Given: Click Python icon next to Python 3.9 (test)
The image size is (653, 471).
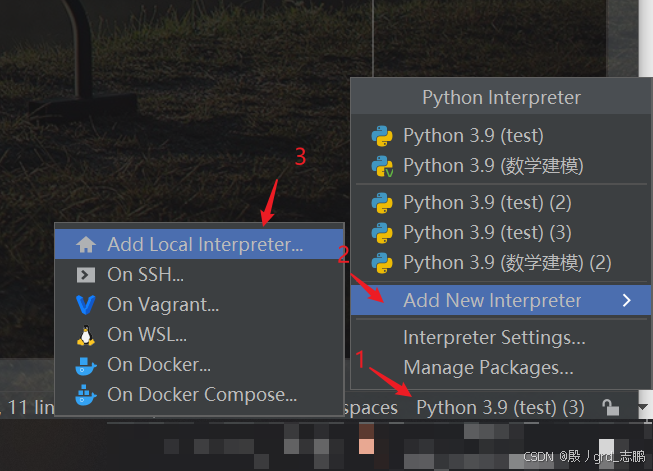Looking at the screenshot, I should (x=382, y=136).
